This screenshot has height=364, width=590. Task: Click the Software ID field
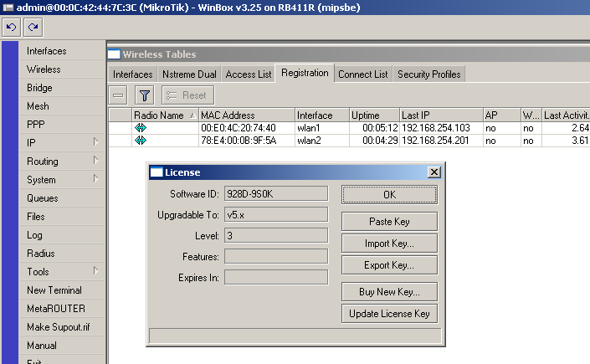coord(276,194)
